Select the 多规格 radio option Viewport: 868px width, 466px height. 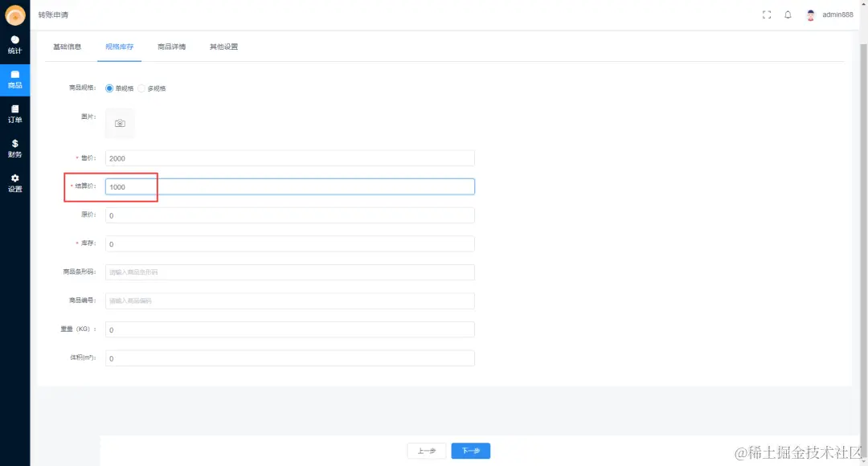[152, 88]
